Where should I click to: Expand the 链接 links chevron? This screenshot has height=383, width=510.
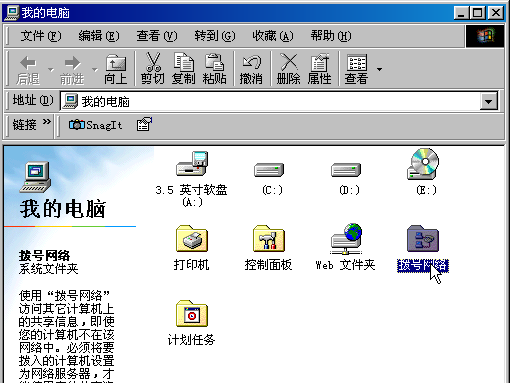pos(47,121)
